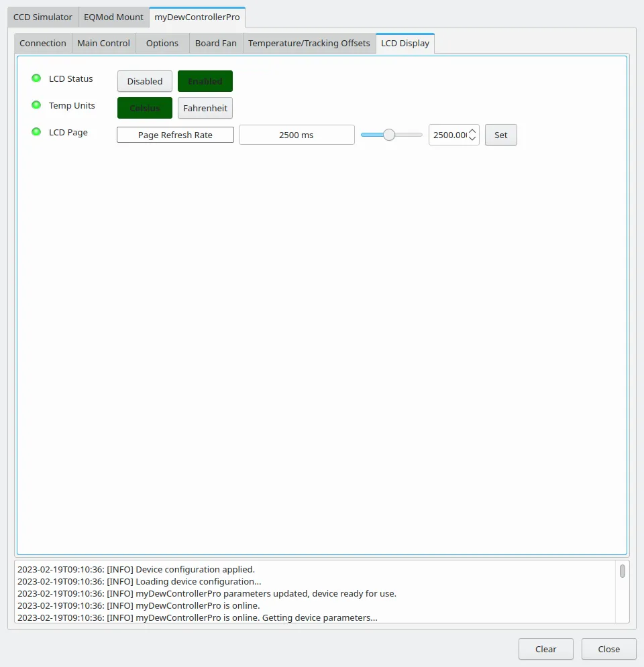Clear the log messages
644x667 pixels.
tap(545, 649)
